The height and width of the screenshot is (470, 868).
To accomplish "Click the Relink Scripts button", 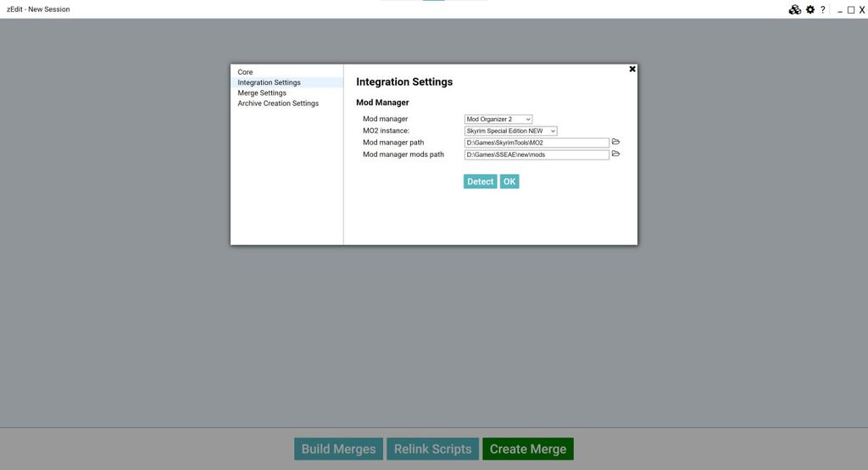I will pyautogui.click(x=432, y=449).
